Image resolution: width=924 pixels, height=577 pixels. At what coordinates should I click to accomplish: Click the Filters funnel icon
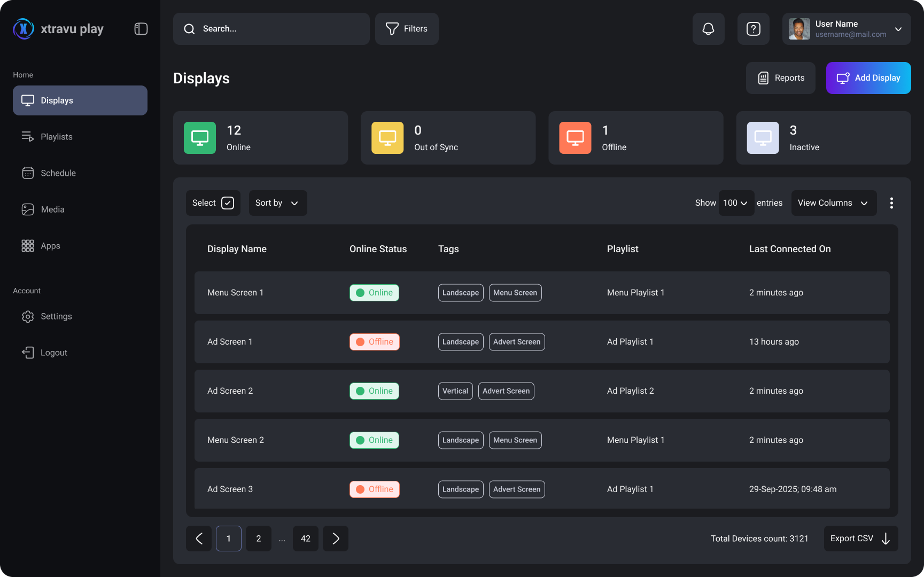[x=392, y=29]
